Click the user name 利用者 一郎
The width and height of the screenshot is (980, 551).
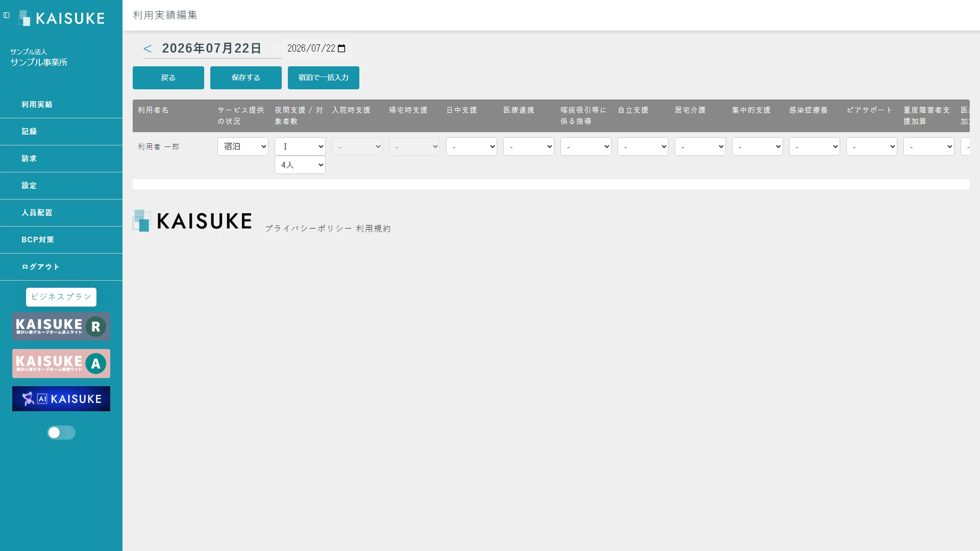click(159, 147)
